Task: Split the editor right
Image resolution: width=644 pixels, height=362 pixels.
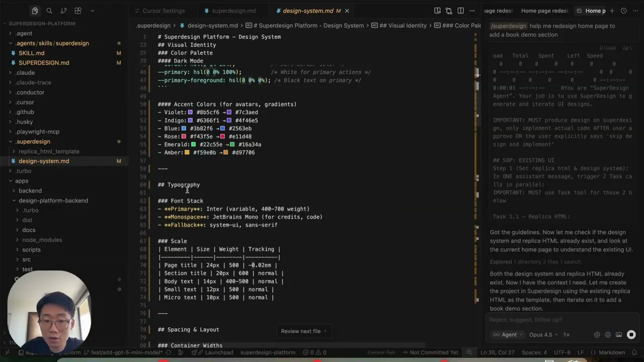Action: [460, 11]
